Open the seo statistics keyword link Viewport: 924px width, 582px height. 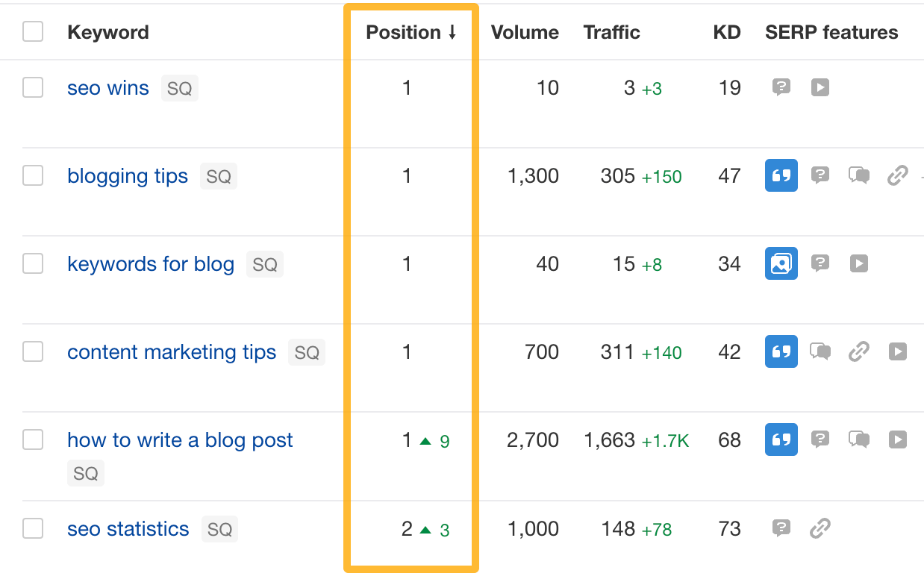click(128, 528)
